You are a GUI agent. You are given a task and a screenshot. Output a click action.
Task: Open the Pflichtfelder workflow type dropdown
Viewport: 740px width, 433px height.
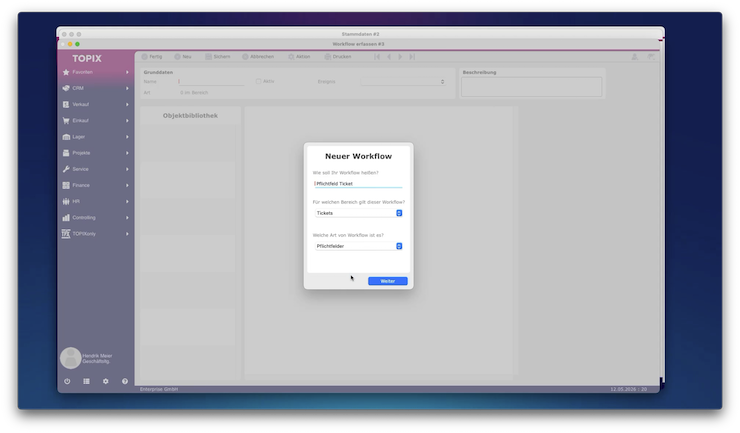tap(358, 246)
